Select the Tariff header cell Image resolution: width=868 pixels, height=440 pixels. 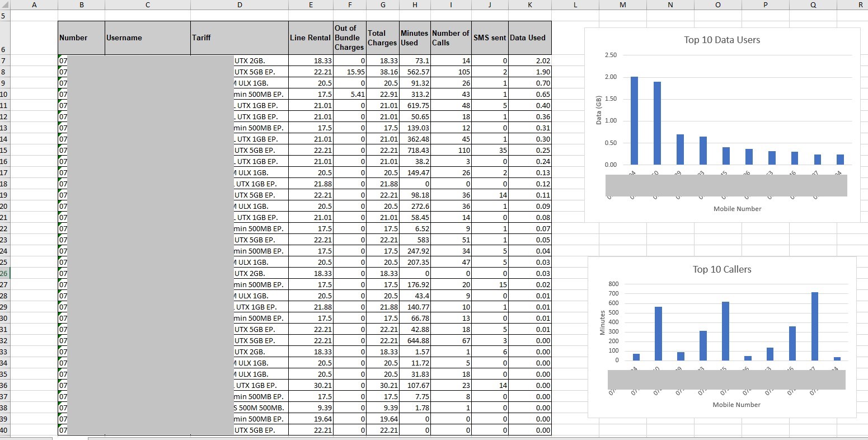240,38
